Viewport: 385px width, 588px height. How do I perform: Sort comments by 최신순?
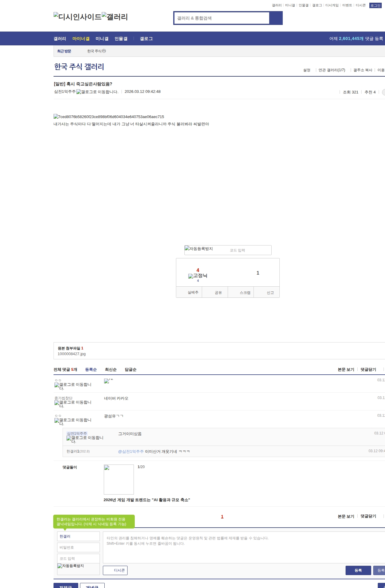[111, 370]
